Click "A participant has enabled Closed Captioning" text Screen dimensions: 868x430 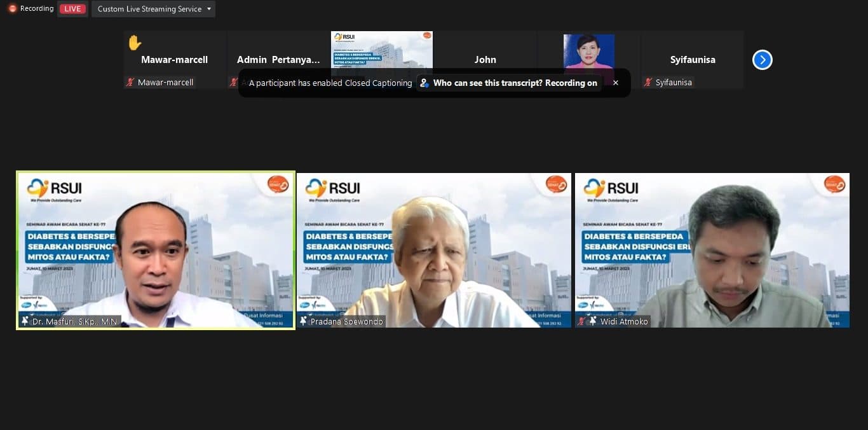[x=330, y=83]
